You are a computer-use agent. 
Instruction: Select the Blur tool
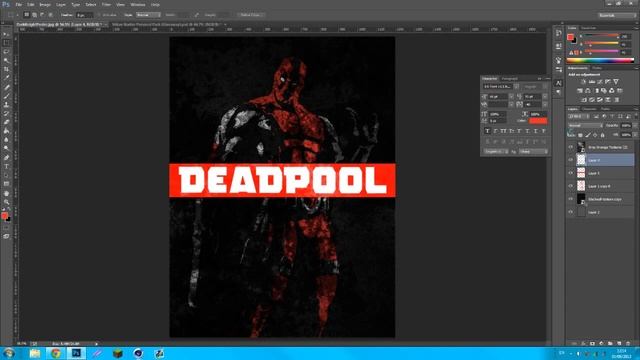click(x=6, y=140)
